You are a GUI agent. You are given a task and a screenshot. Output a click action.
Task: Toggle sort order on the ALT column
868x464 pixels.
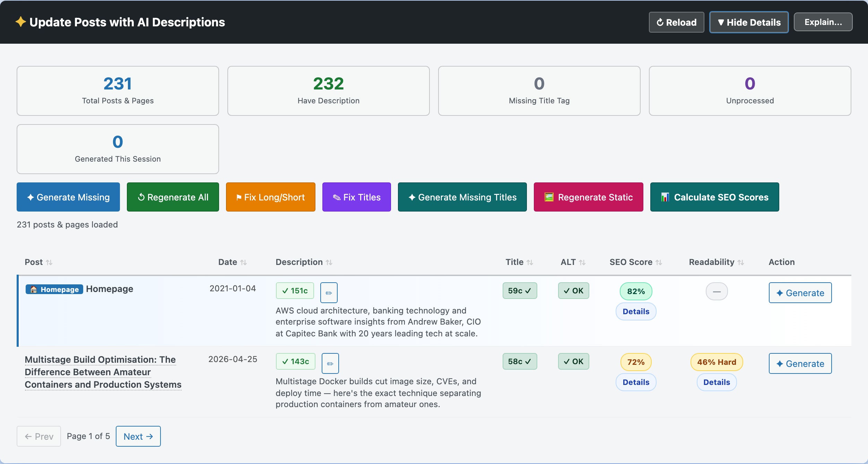[583, 262]
